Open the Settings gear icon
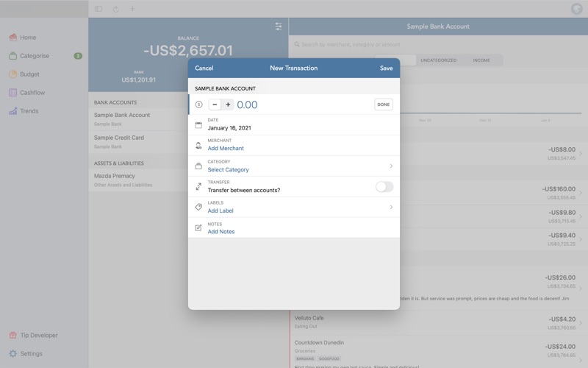The image size is (588, 368). coord(12,353)
